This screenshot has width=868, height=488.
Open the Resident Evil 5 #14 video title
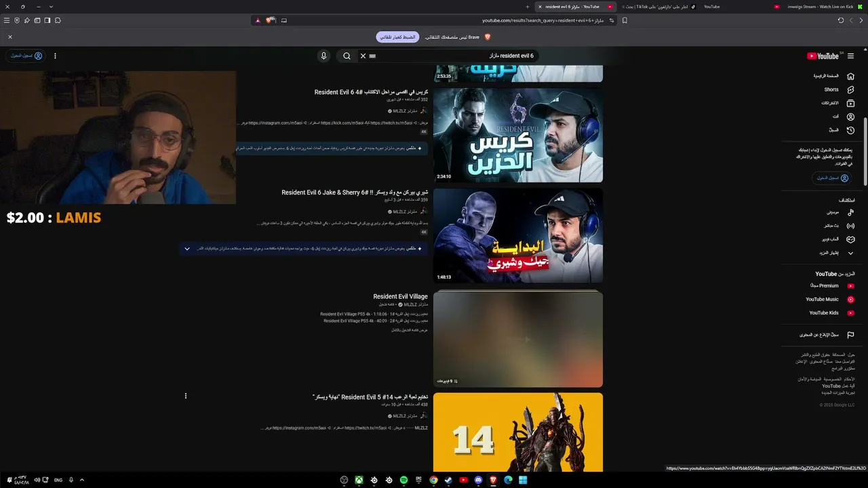(370, 397)
